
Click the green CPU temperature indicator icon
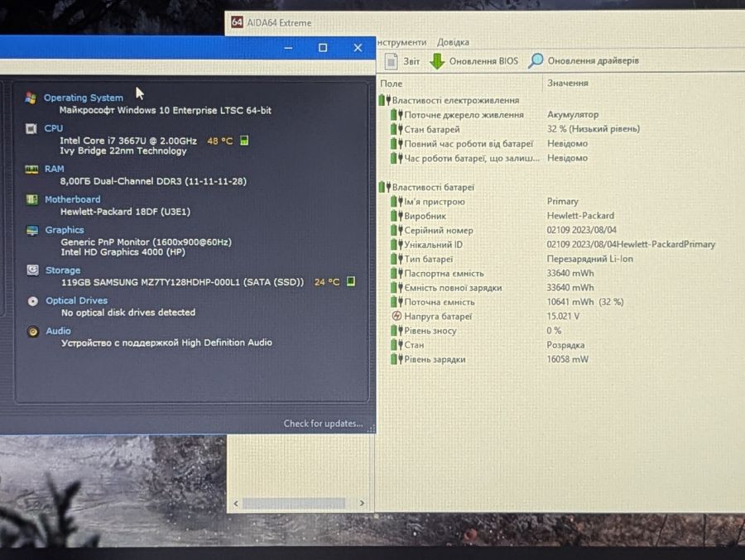click(244, 140)
